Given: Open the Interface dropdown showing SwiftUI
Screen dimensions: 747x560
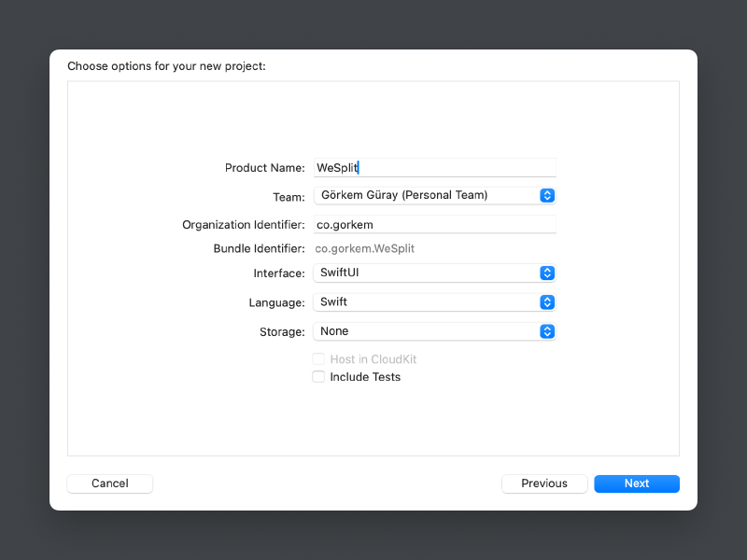Looking at the screenshot, I should [434, 273].
